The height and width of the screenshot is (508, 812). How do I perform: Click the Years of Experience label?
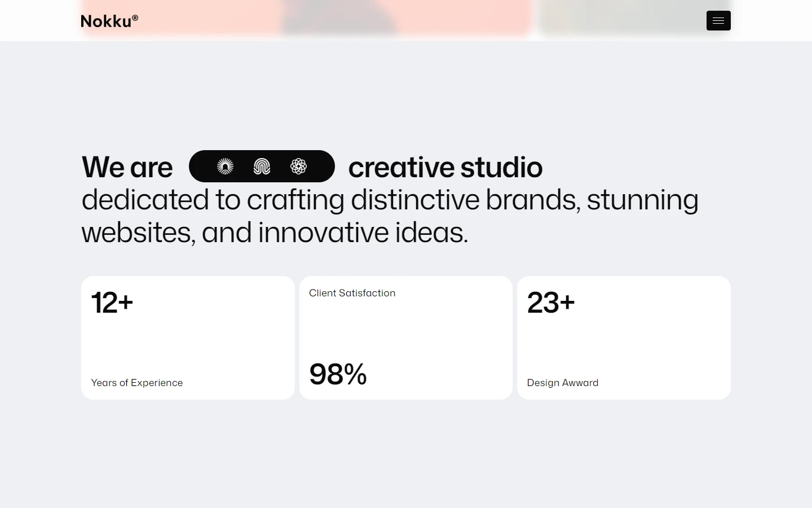(x=137, y=383)
